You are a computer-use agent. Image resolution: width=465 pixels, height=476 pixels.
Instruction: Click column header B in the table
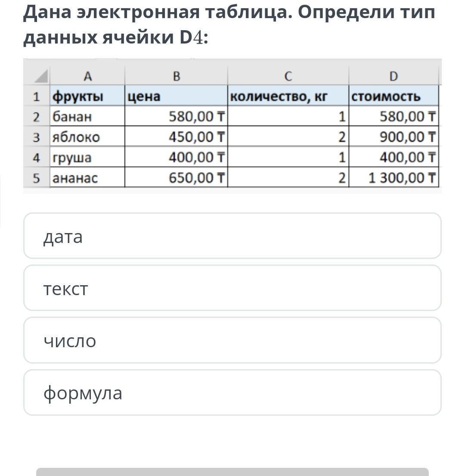[x=176, y=76]
